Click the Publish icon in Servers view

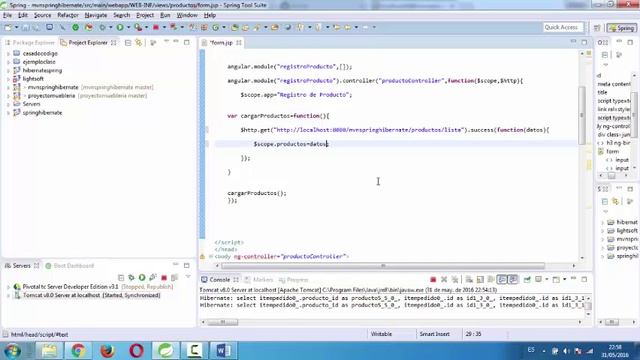[x=175, y=278]
